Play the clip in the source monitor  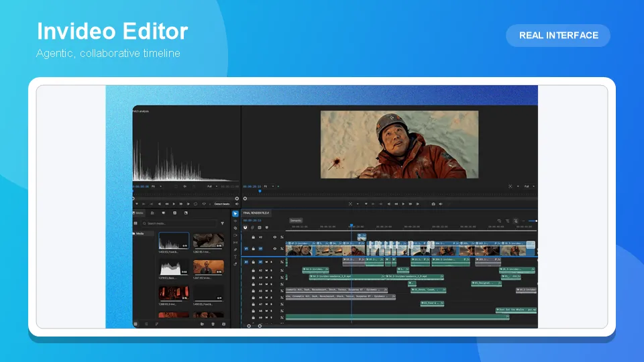174,204
